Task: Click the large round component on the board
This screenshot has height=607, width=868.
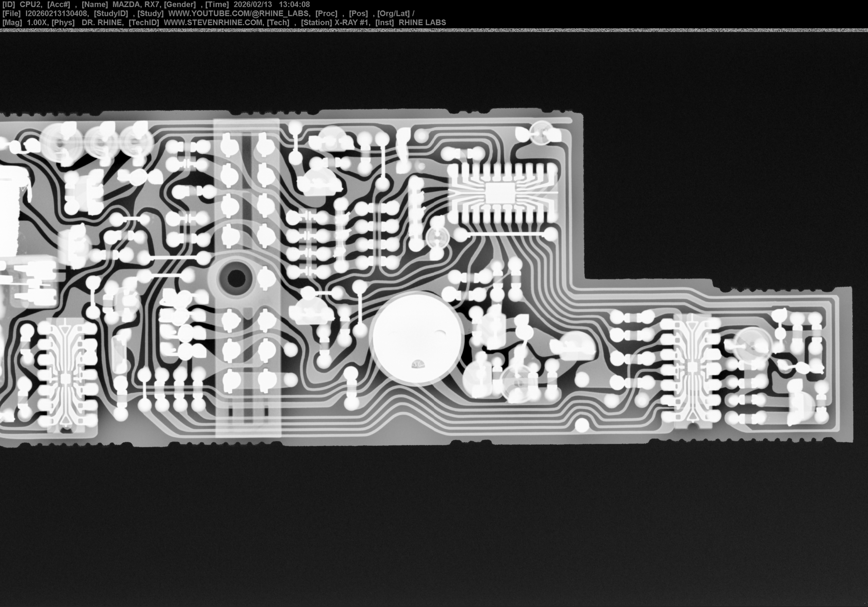Action: point(417,338)
